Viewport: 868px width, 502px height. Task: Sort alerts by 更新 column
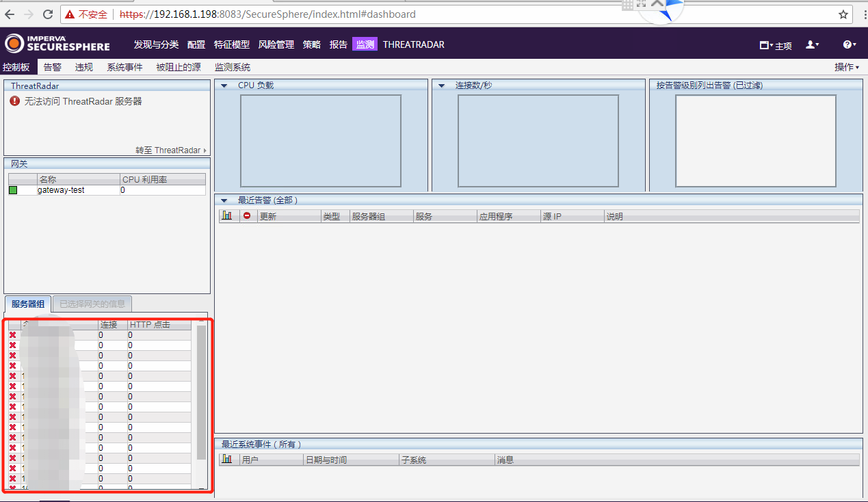(290, 216)
